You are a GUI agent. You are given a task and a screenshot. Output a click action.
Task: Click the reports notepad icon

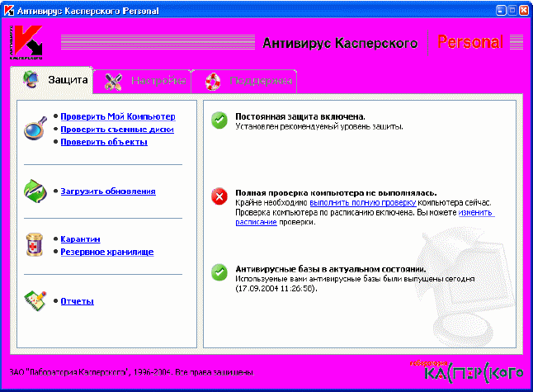pyautogui.click(x=35, y=300)
